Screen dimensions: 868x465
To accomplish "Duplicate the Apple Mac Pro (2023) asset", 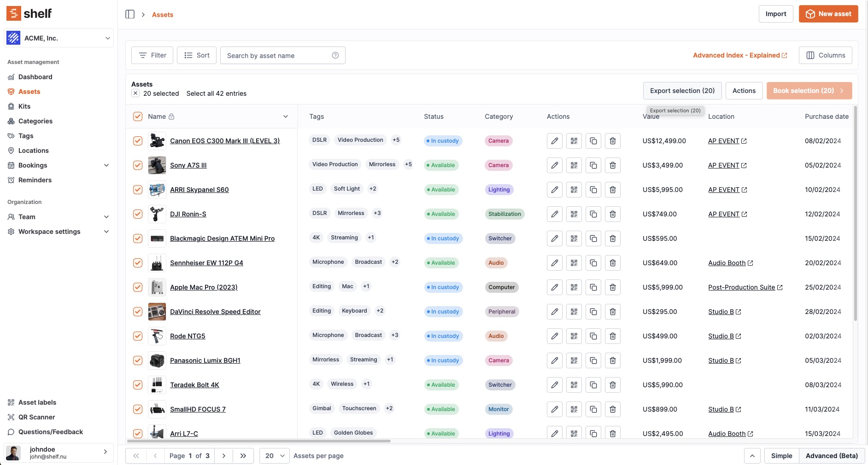I will point(593,287).
